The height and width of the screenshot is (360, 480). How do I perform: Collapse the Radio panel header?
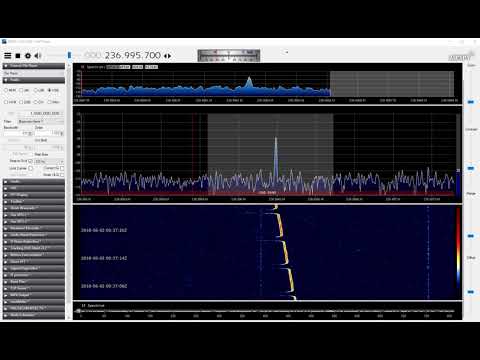point(34,80)
